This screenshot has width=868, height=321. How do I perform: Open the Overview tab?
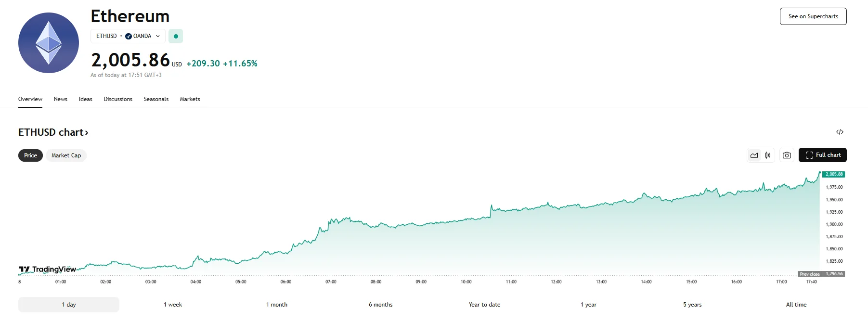[x=30, y=99]
